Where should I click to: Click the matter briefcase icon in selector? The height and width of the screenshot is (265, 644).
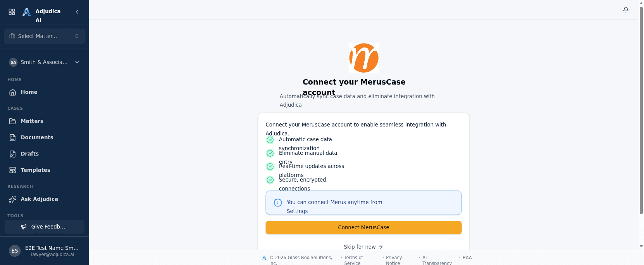(x=12, y=36)
